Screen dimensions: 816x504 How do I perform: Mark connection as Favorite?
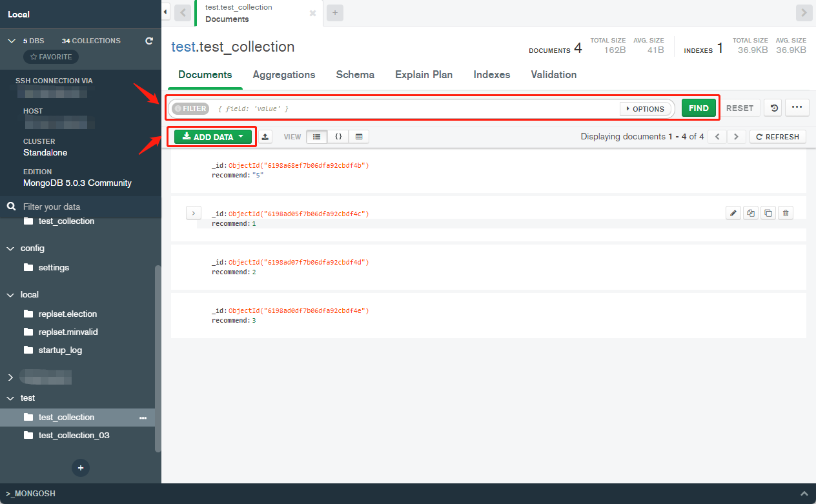tap(51, 57)
